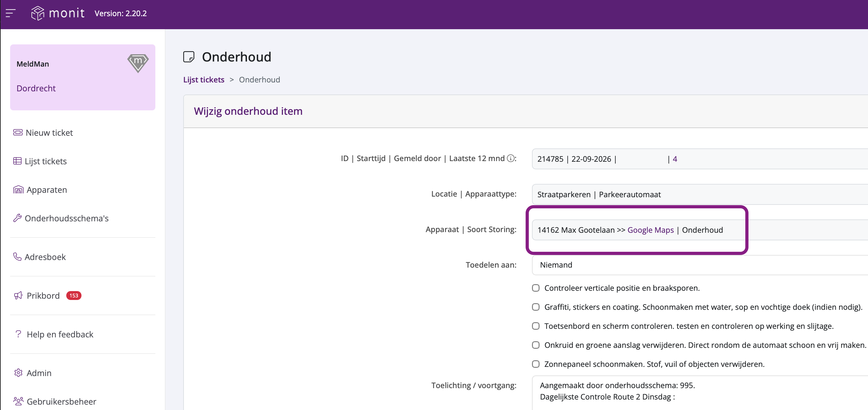Click the Lijst tickets table icon
Image resolution: width=868 pixels, height=410 pixels.
click(x=17, y=161)
